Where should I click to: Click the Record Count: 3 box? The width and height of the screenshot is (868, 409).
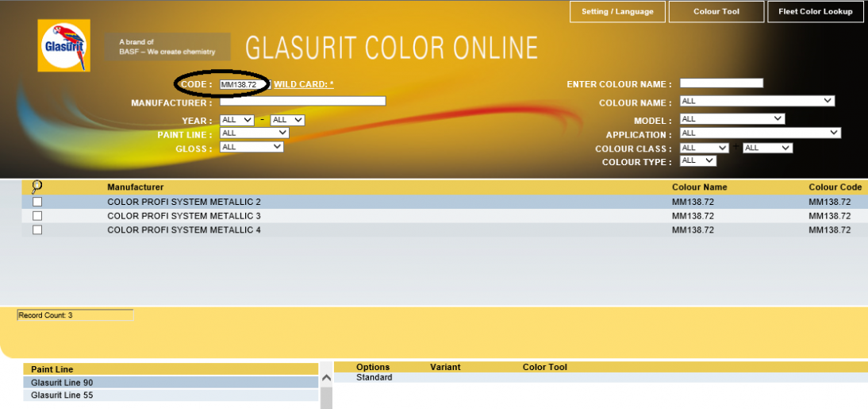coord(75,315)
